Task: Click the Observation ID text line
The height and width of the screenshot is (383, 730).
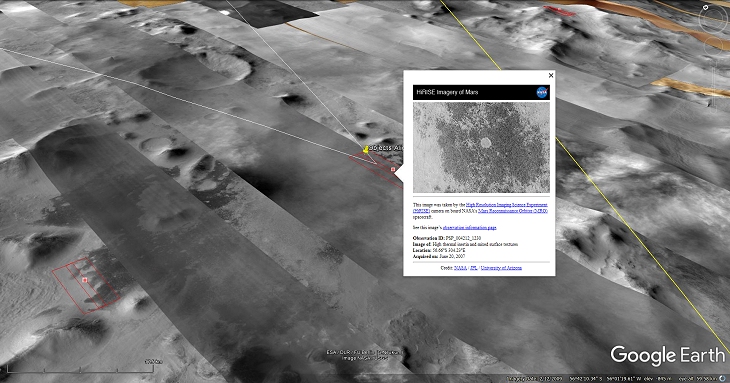Action: [x=447, y=238]
